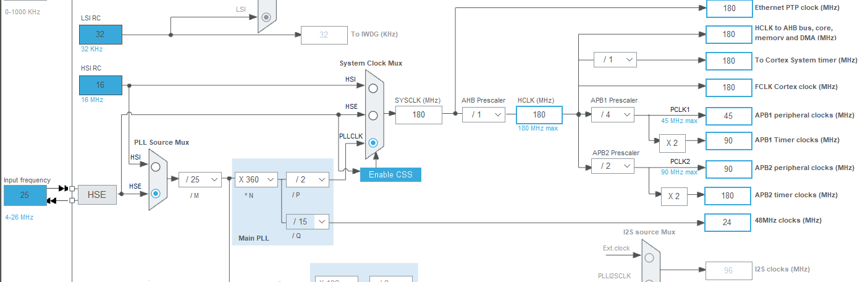Open Cortex System timer /1 divider dropdown

click(615, 60)
